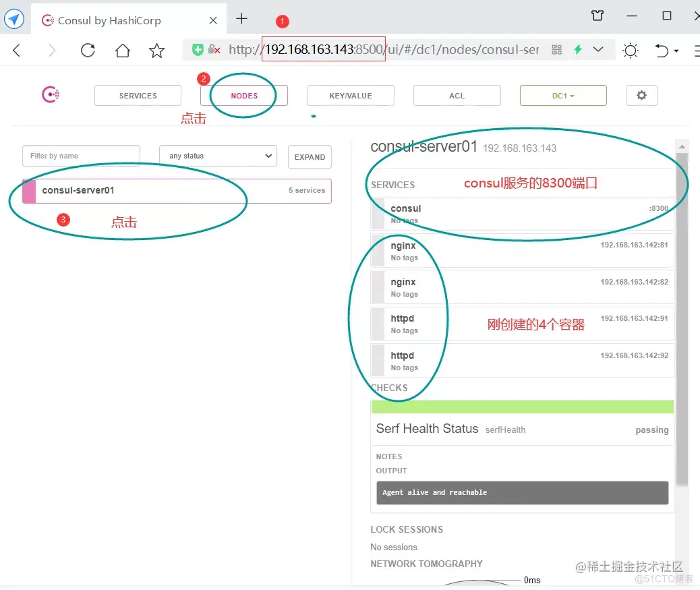Click the passing status label
The image size is (700, 590).
tap(652, 430)
